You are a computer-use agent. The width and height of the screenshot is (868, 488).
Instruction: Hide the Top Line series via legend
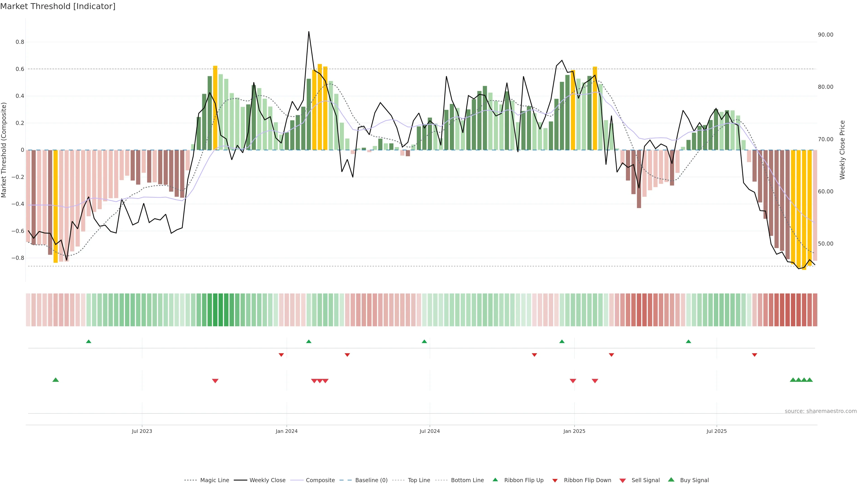pyautogui.click(x=419, y=480)
